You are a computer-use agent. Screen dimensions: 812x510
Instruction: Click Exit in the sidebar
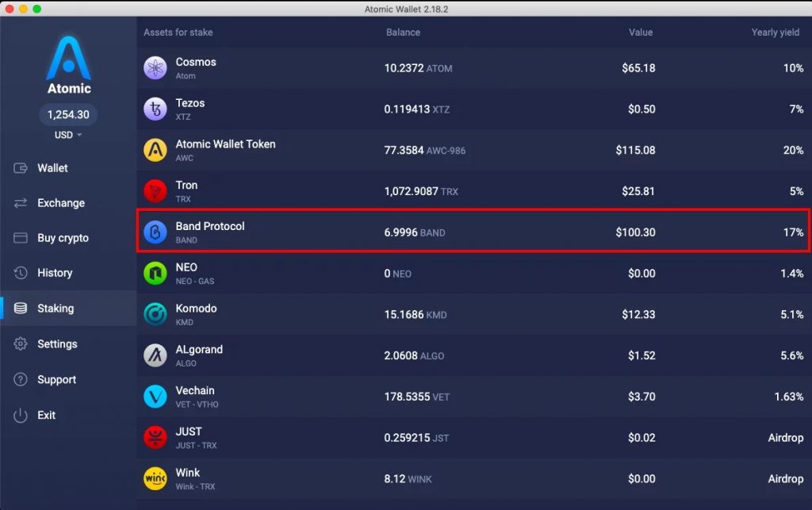point(68,416)
